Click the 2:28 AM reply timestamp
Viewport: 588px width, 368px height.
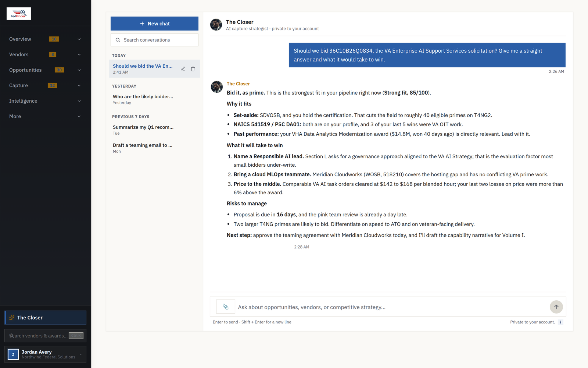[302, 247]
